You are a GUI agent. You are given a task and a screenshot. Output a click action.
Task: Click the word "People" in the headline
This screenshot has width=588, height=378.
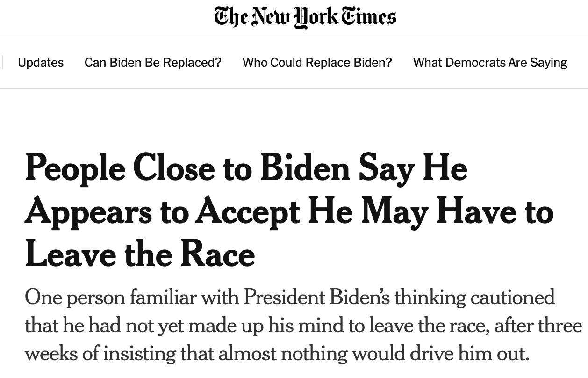[x=75, y=168]
